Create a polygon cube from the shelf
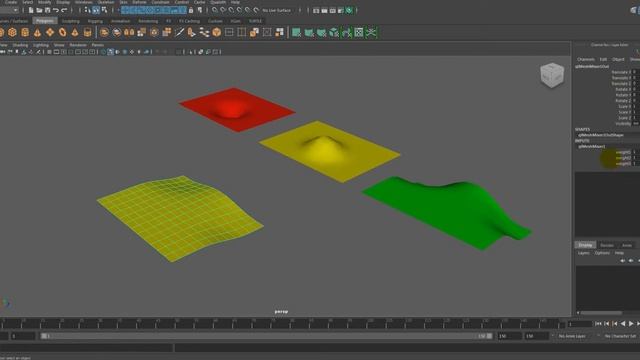 pyautogui.click(x=12, y=33)
